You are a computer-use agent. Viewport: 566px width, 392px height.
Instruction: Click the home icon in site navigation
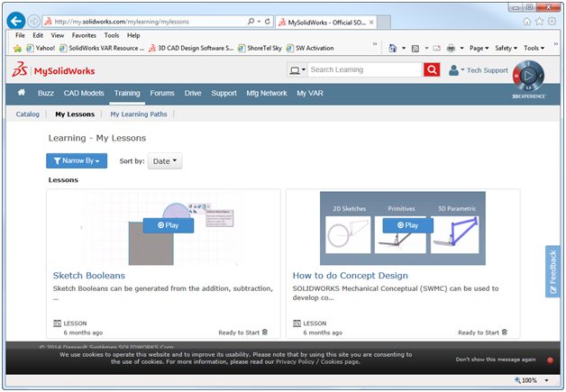[22, 93]
